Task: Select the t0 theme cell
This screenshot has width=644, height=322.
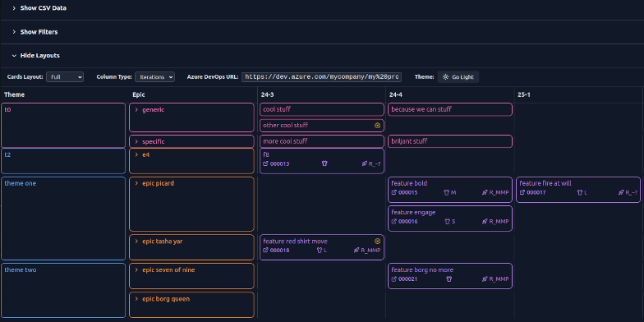Action: click(63, 125)
